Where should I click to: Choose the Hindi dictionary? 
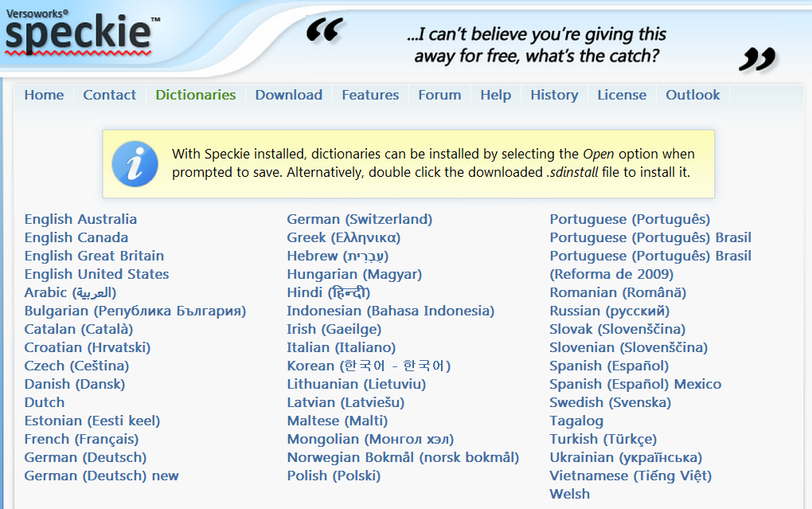tap(329, 293)
